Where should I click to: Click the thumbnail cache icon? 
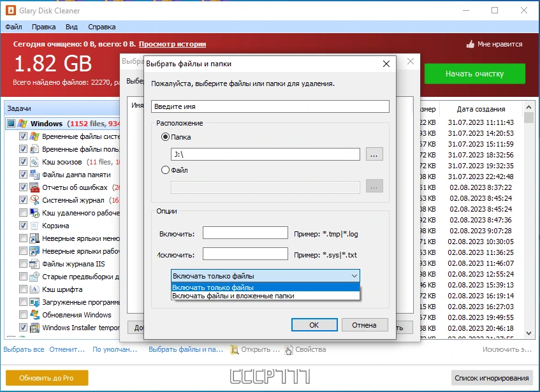pos(34,162)
